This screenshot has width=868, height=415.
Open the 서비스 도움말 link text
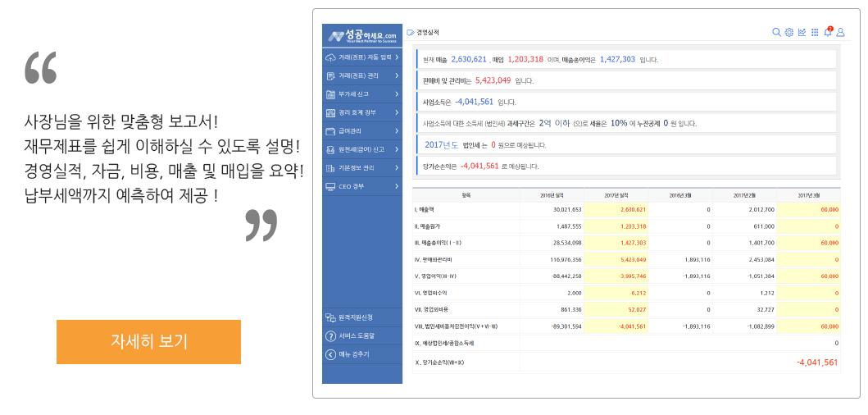coord(357,335)
